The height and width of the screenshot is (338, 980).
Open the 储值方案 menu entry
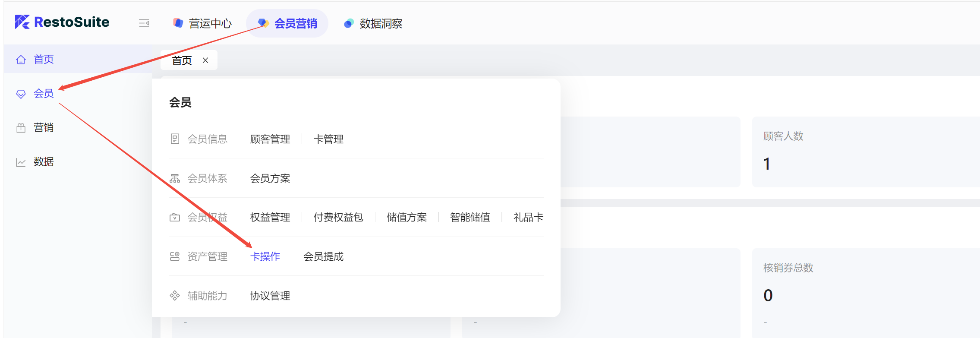point(406,217)
